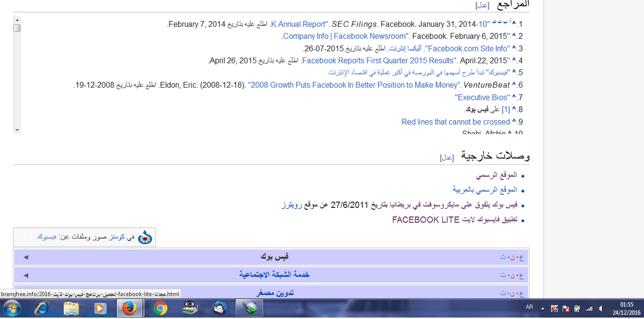The width and height of the screenshot is (644, 319).
Task: Click the references box scrollbar thumb
Action: click(x=17, y=28)
